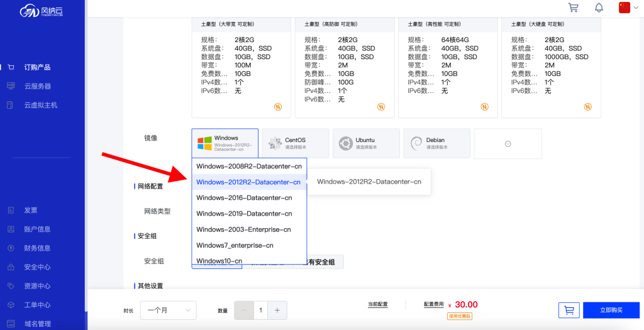Screen dimensions: 644x330
Task: Click the Windows logo icon
Action: click(204, 144)
